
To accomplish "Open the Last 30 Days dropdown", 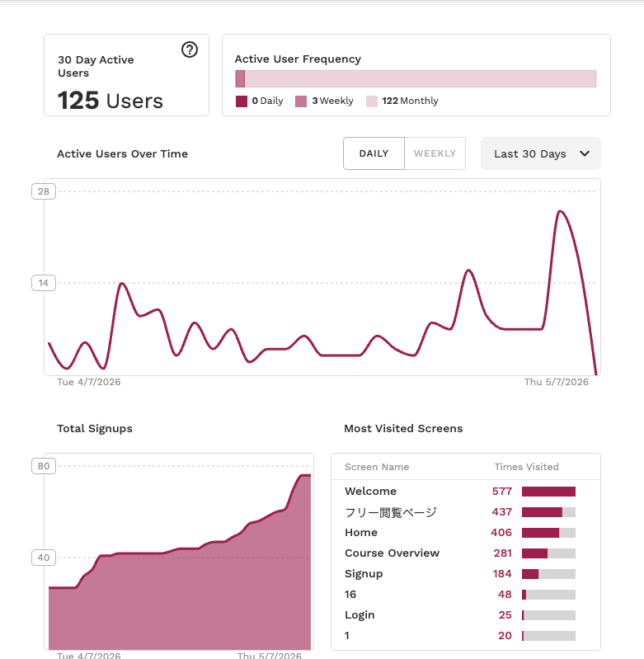I will coord(541,153).
